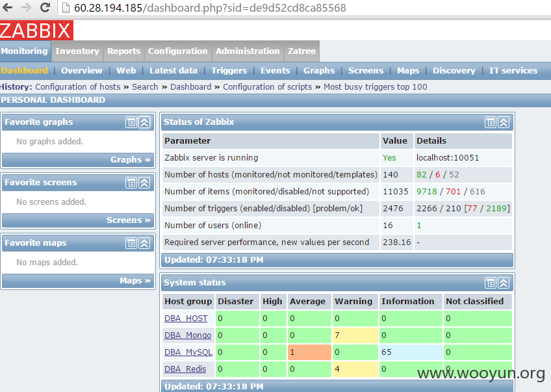The image size is (551, 392).
Task: Click the ZABBIX logo
Action: point(36,31)
